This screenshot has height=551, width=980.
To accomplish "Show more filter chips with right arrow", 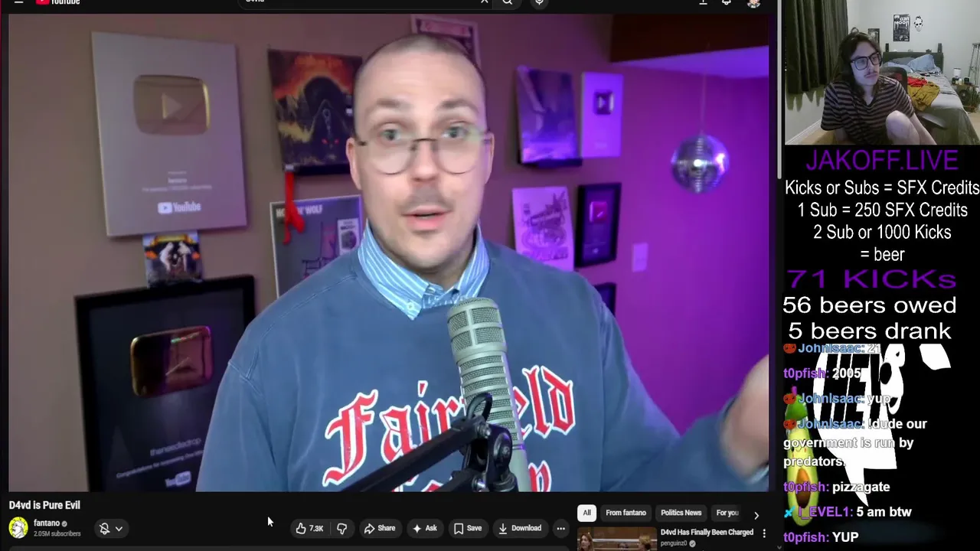I will pos(756,515).
